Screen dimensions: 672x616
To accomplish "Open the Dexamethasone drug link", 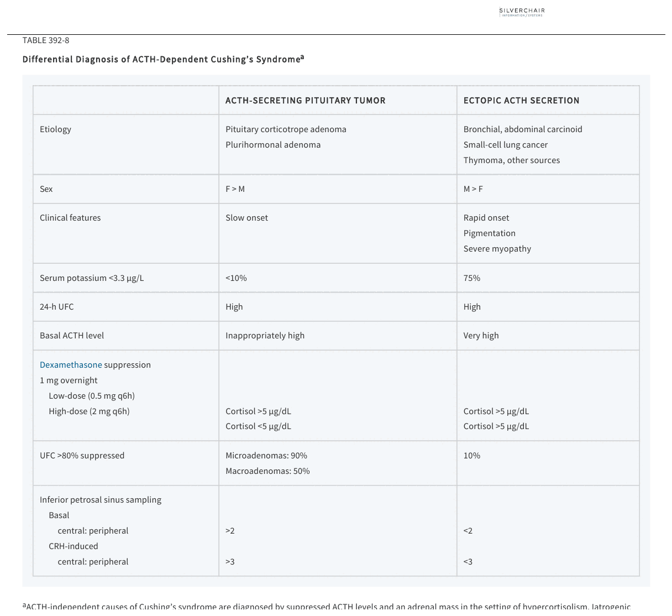I will point(71,365).
